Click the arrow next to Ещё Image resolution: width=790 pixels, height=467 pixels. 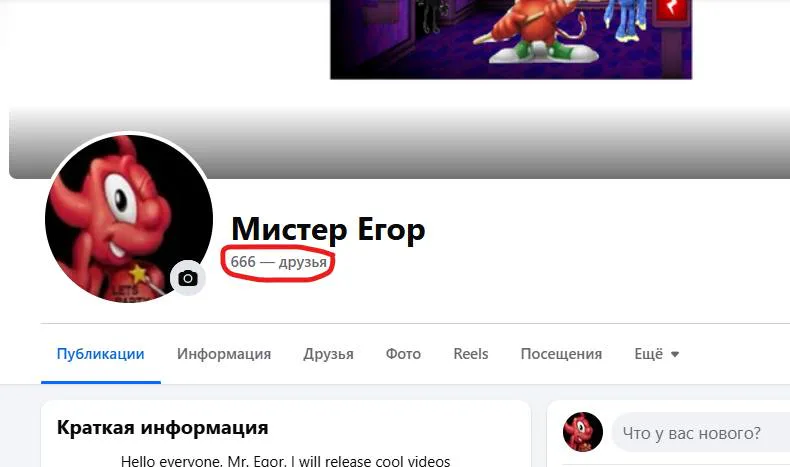675,355
